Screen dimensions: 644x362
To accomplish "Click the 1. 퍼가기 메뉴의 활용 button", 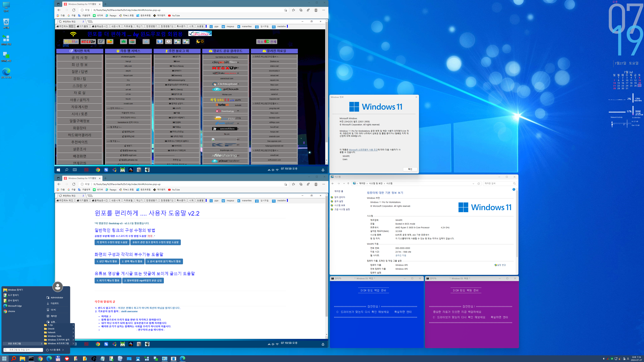I will [x=108, y=281].
